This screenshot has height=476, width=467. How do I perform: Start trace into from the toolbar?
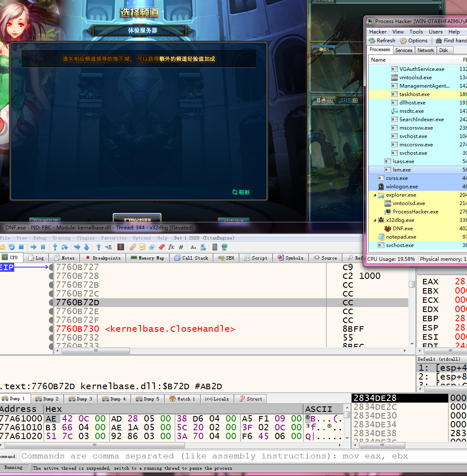pyautogui.click(x=77, y=247)
